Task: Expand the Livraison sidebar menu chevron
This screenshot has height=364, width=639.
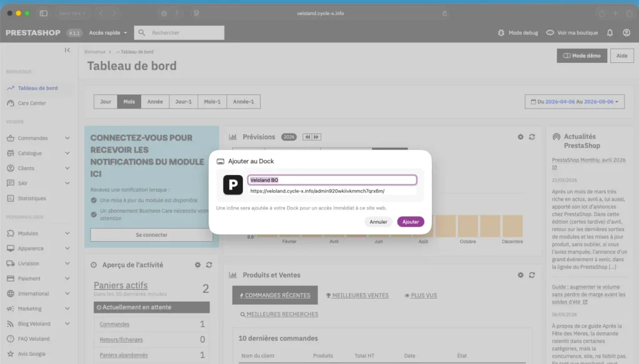Action: pyautogui.click(x=67, y=264)
